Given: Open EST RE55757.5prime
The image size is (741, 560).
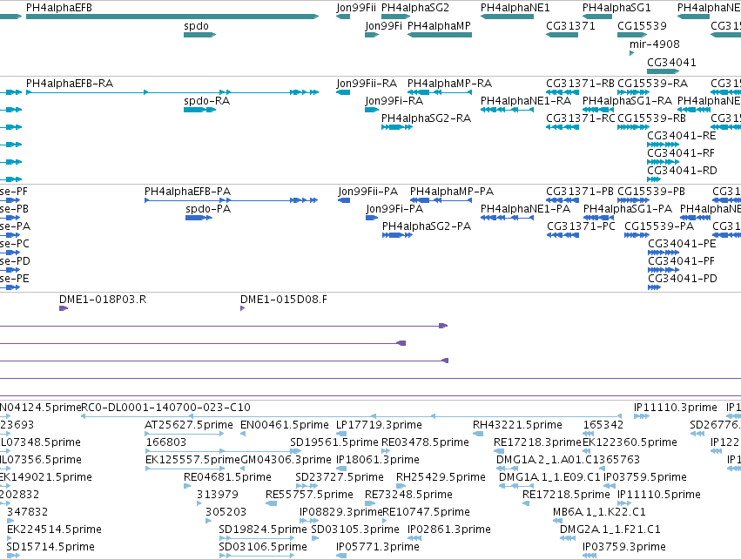Looking at the screenshot, I should click(272, 503).
